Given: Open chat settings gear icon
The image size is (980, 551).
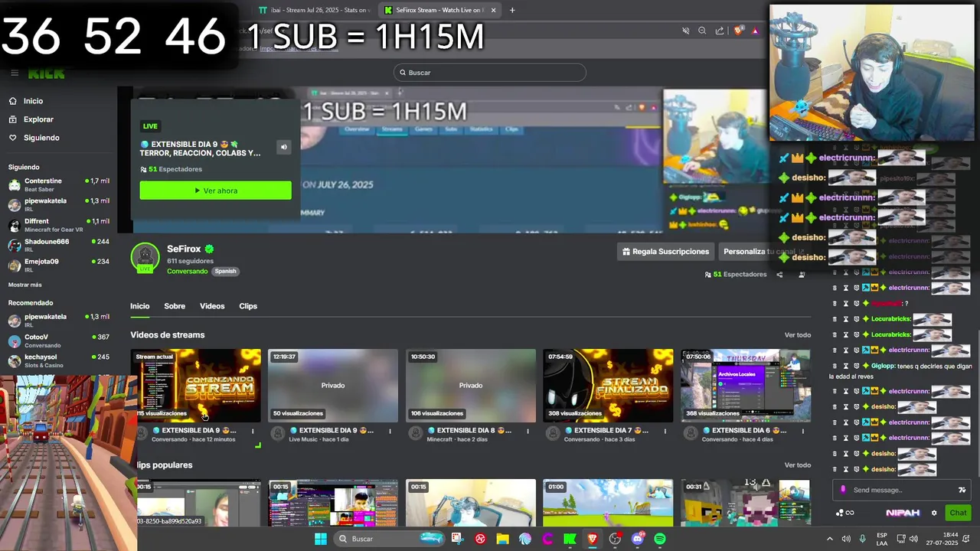Looking at the screenshot, I should (934, 513).
